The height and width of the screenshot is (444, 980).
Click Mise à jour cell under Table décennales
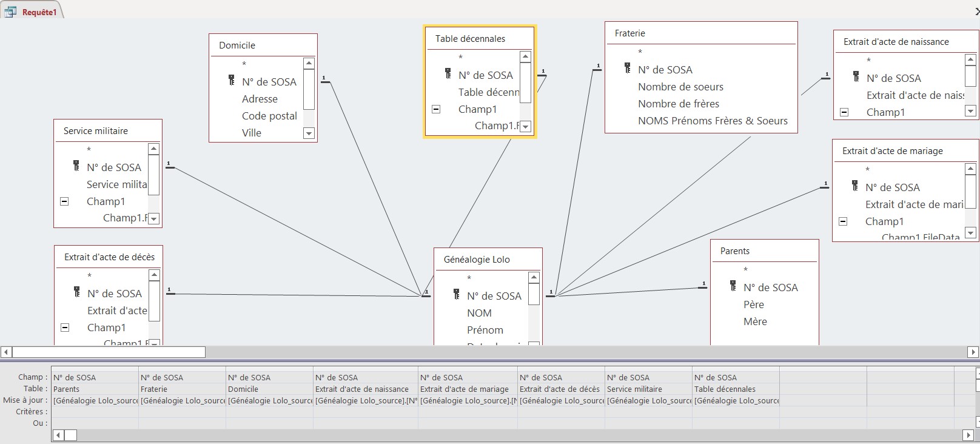point(736,400)
